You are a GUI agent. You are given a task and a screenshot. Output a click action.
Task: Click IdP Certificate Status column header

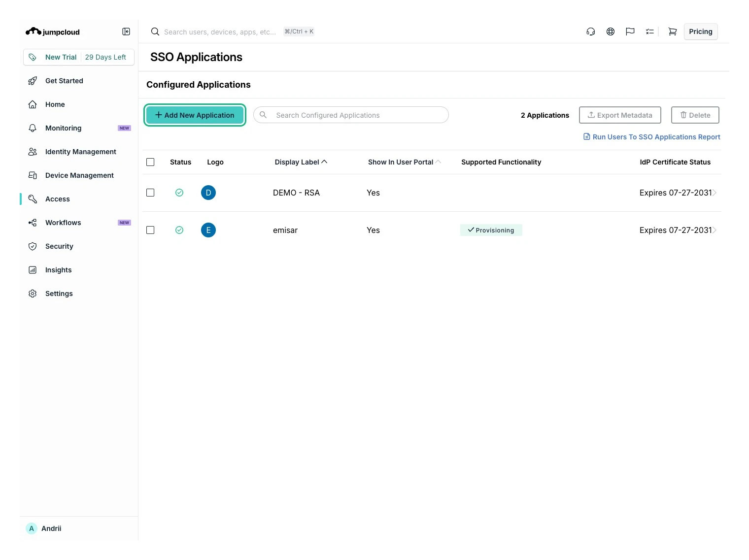[x=675, y=162]
